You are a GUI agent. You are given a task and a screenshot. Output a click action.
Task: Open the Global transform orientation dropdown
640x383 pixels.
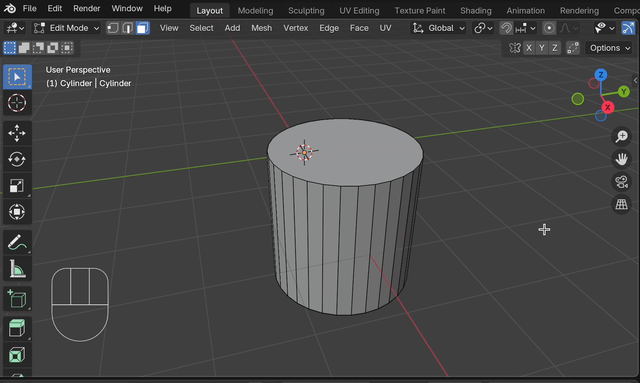(438, 28)
